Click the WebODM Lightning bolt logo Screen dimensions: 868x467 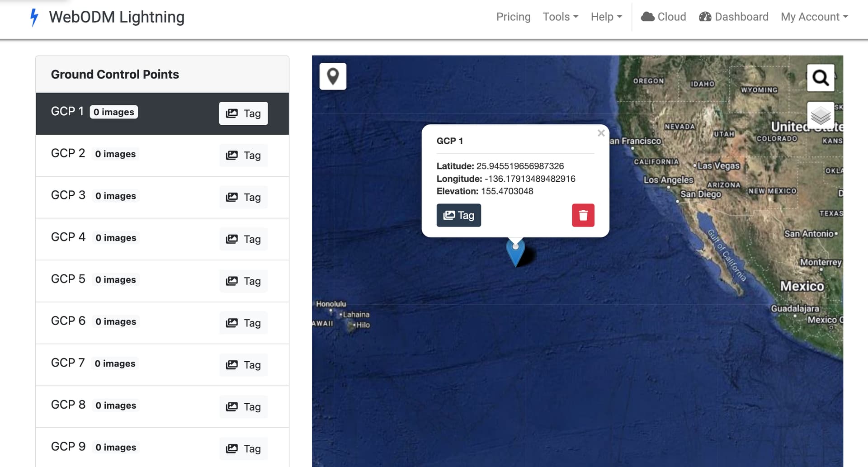coord(34,17)
